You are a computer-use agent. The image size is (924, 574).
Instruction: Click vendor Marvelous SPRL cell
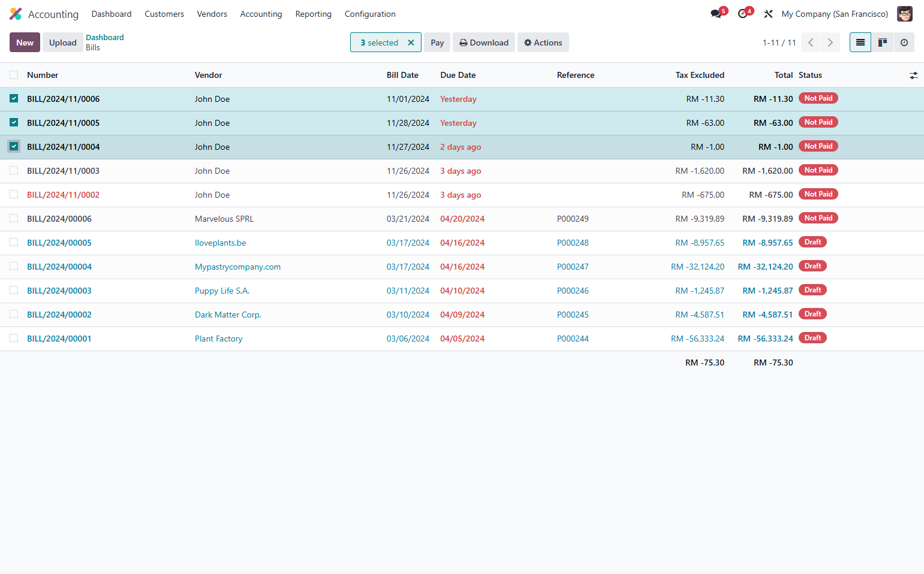coord(224,219)
